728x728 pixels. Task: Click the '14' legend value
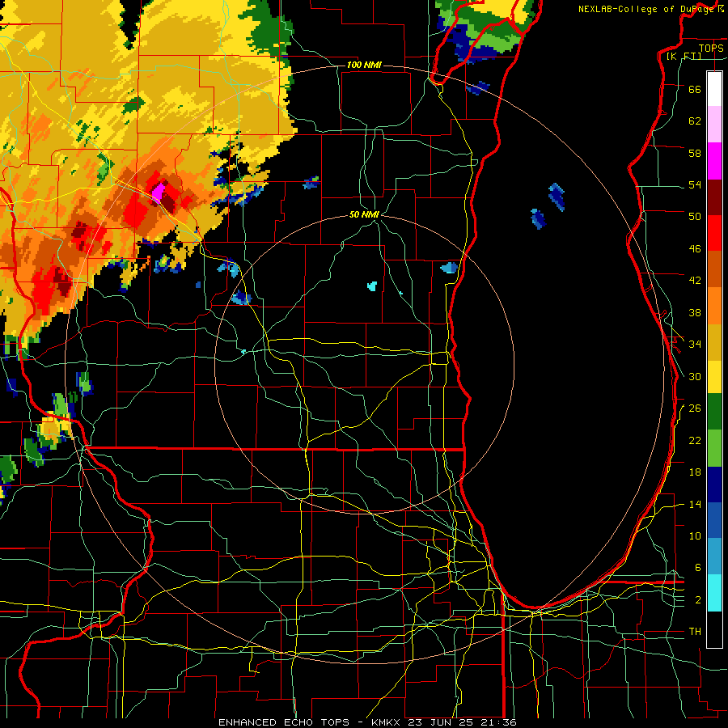tap(695, 504)
